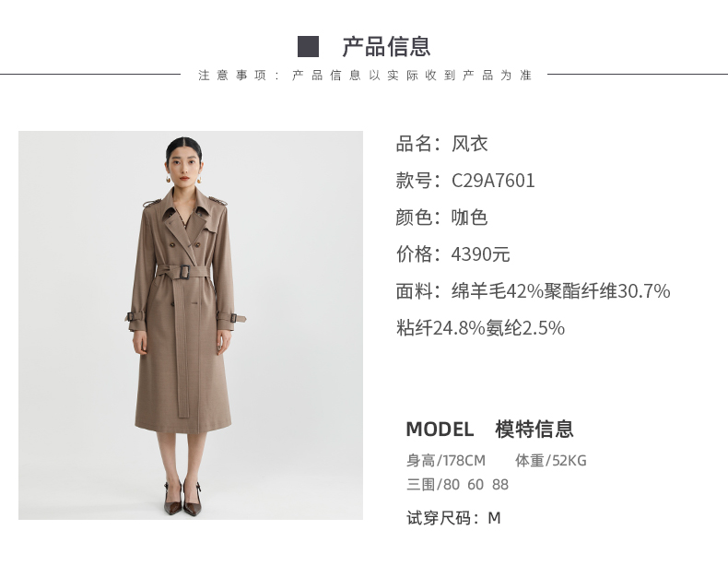Click the dark square icon beside 产品信息
Viewport: 728px width, 565px height.
coord(308,47)
